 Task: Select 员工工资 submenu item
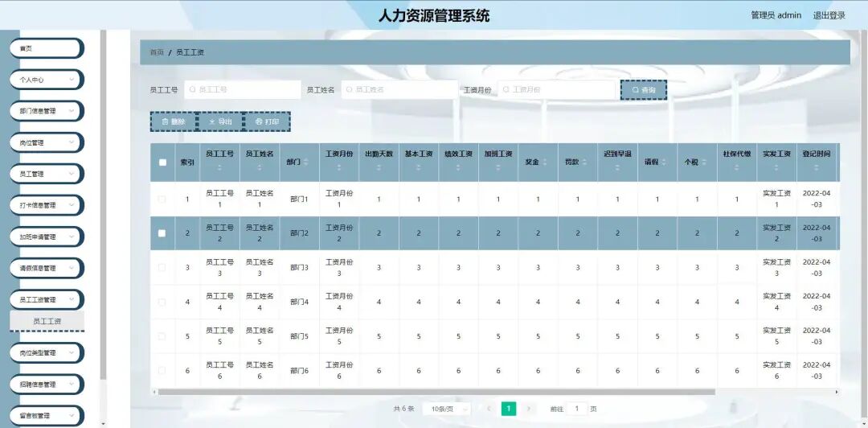click(47, 321)
